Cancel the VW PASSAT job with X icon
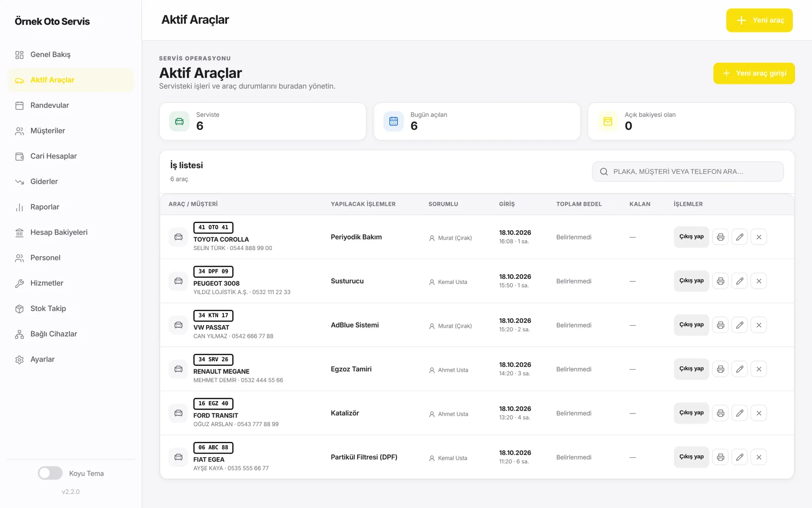 tap(759, 325)
